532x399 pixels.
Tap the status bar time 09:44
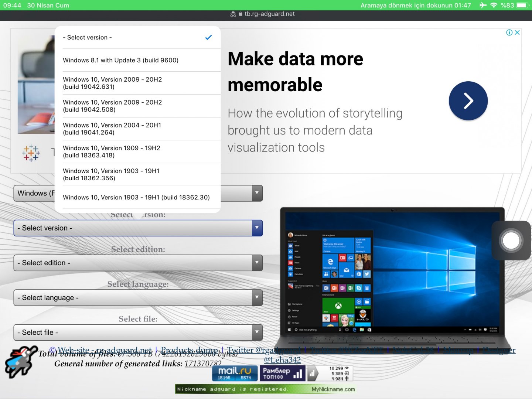[x=12, y=5]
